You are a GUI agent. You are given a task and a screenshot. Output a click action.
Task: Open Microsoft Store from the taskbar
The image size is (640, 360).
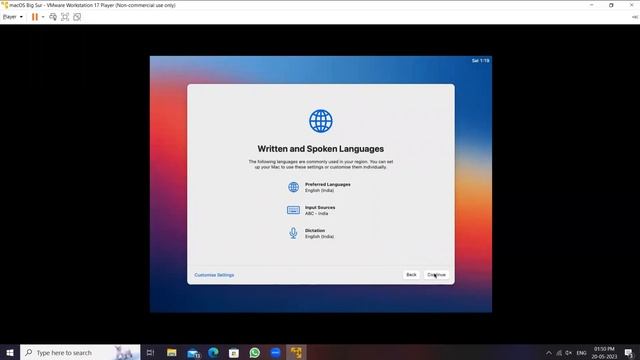click(x=234, y=352)
